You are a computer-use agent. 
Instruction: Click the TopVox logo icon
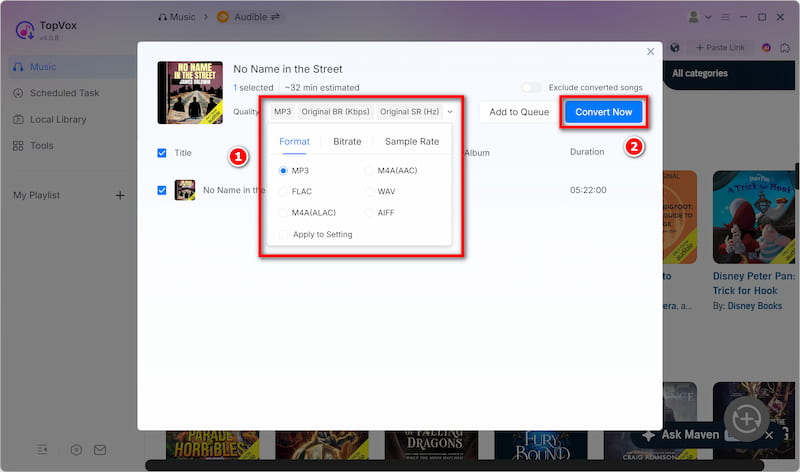pos(24,30)
